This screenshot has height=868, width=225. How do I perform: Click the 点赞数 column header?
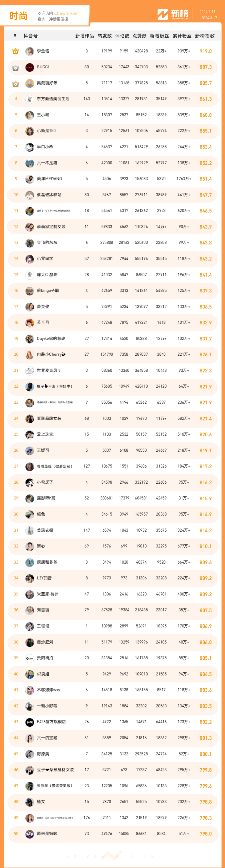[139, 36]
